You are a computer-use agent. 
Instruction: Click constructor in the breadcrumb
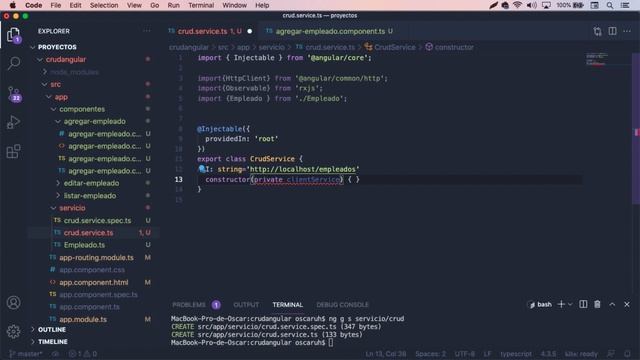454,47
